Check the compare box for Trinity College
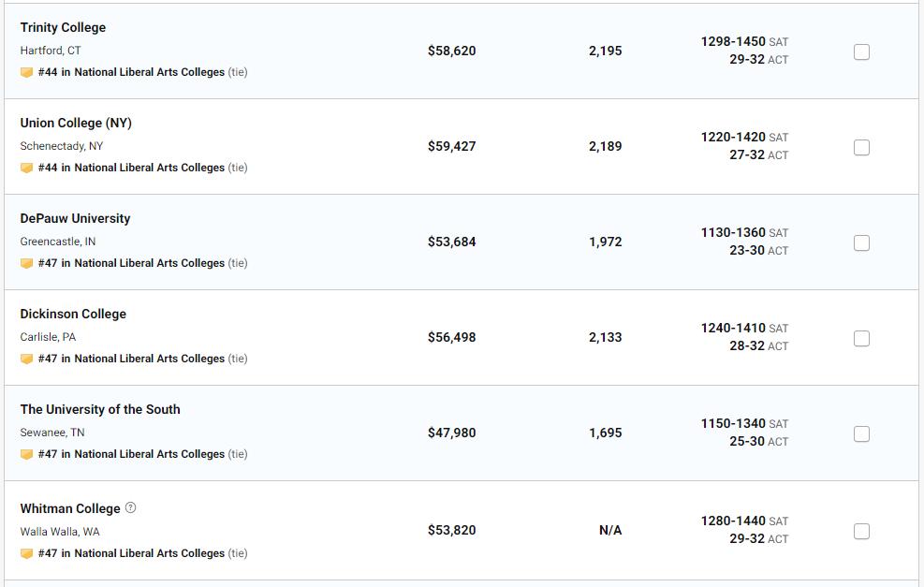The width and height of the screenshot is (924, 587). [x=861, y=51]
